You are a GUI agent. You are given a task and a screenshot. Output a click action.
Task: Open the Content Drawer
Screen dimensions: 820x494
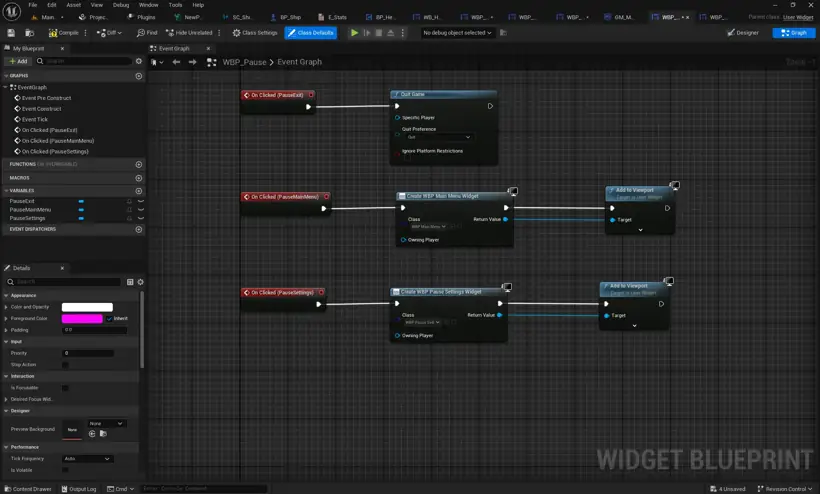tap(28, 489)
